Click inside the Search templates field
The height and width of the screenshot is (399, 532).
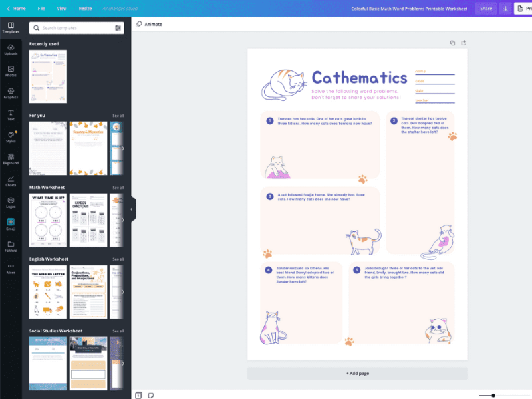[x=73, y=29]
